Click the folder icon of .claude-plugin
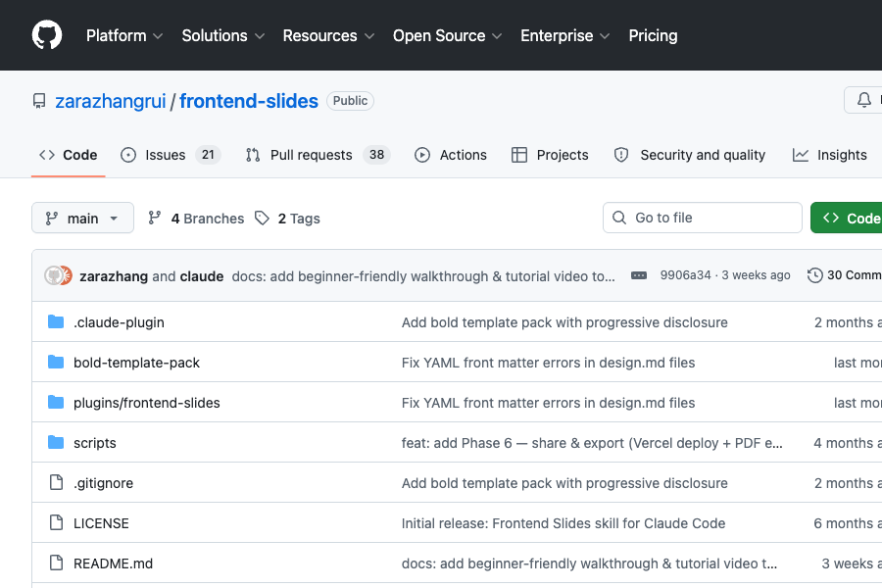This screenshot has width=882, height=588. coord(56,321)
